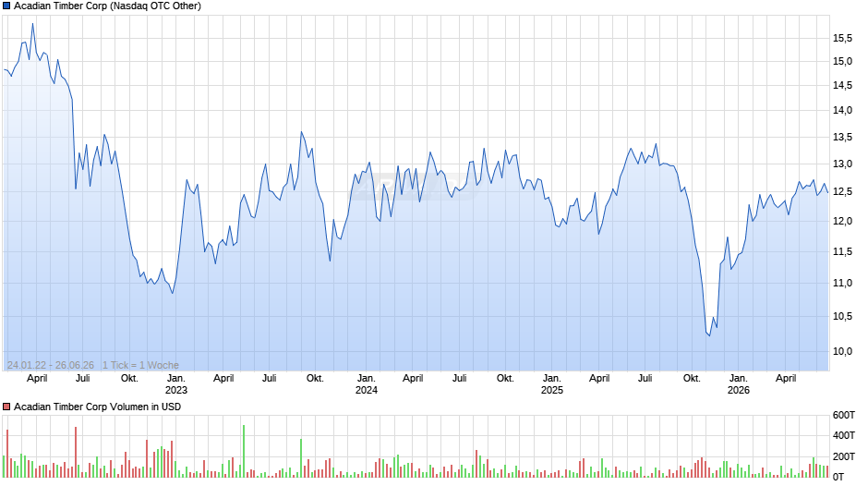Click the chart title 'Acadian Timber Corp (Nasdaq OTC Other)'
Image resolution: width=868 pixels, height=486 pixels.
coord(107,6)
